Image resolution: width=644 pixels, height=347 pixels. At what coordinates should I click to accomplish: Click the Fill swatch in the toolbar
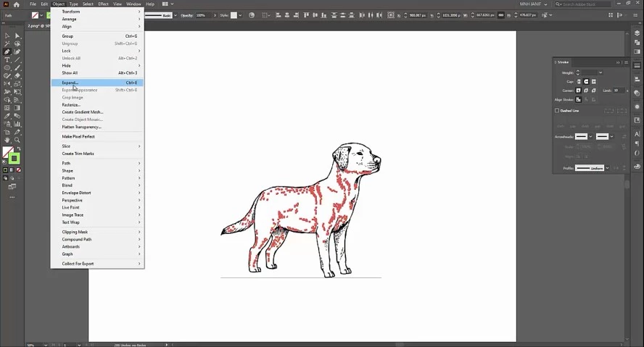8,152
